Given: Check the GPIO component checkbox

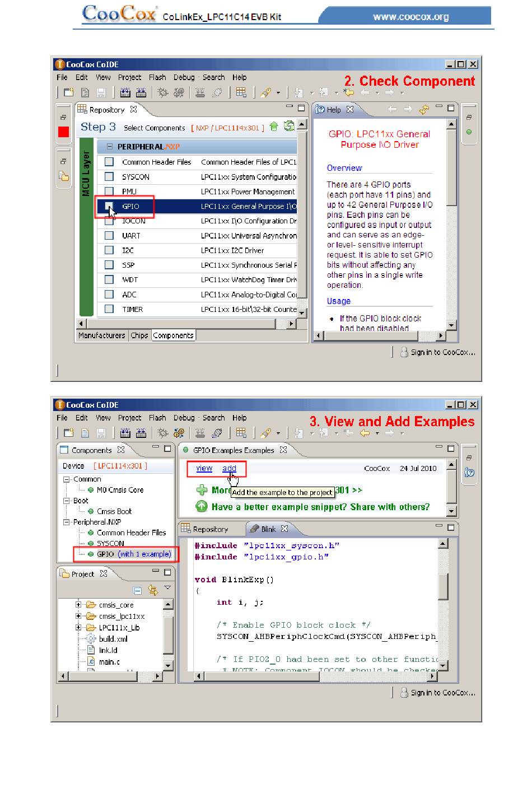Looking at the screenshot, I should coord(110,206).
